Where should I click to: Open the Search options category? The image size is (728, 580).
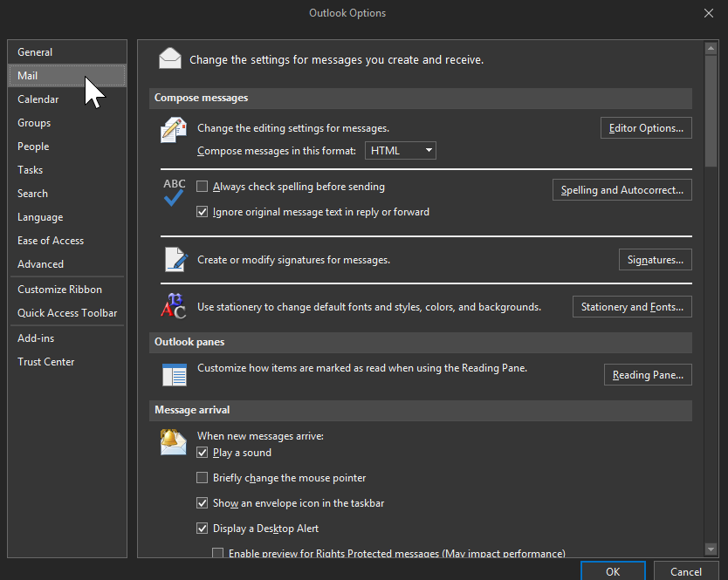pyautogui.click(x=67, y=194)
